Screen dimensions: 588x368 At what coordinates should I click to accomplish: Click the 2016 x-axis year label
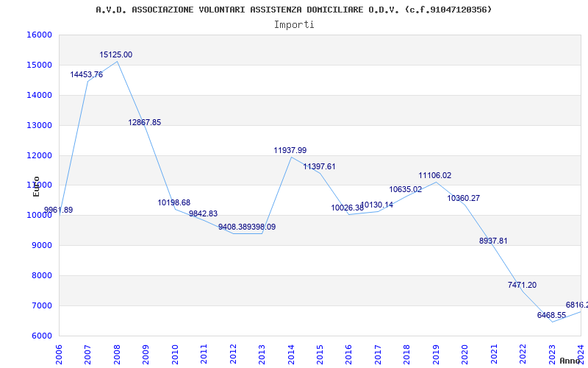point(348,354)
